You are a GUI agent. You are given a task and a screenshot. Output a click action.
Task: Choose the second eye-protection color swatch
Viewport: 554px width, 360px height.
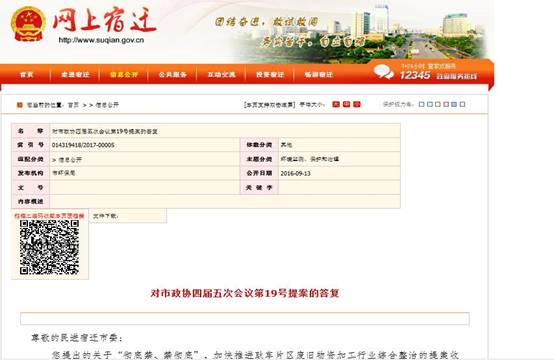(430, 104)
